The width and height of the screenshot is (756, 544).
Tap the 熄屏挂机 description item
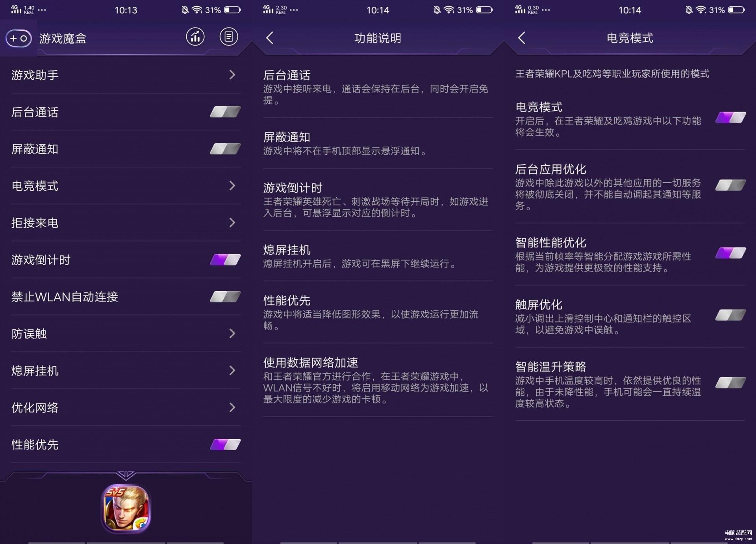click(x=378, y=256)
